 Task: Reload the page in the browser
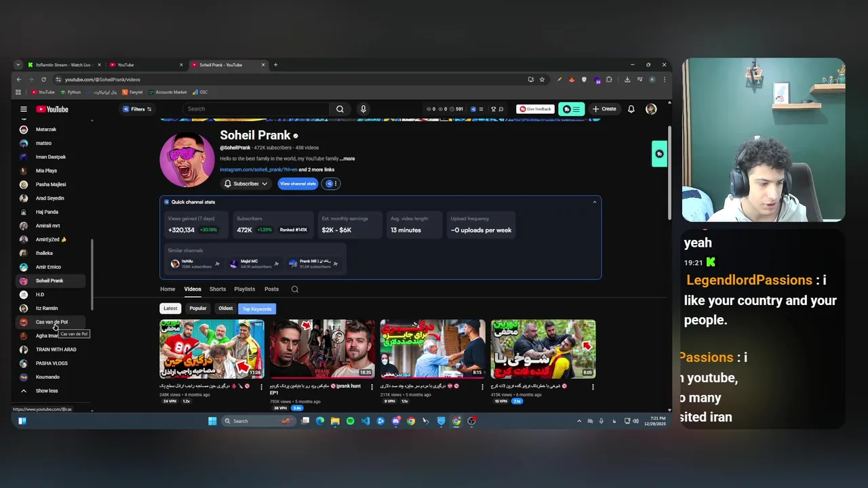[43, 79]
